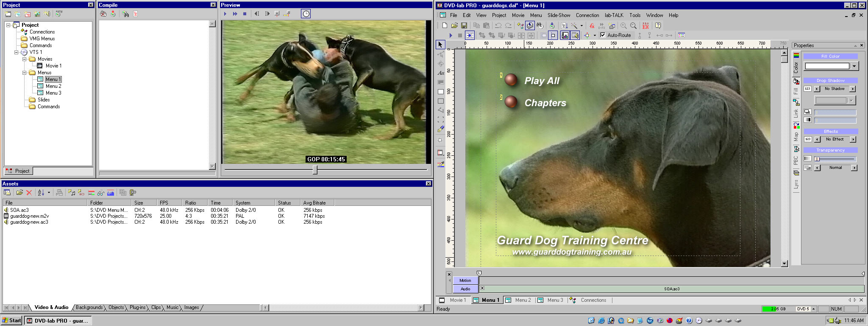Open the Connection menu
The height and width of the screenshot is (326, 868).
click(587, 15)
